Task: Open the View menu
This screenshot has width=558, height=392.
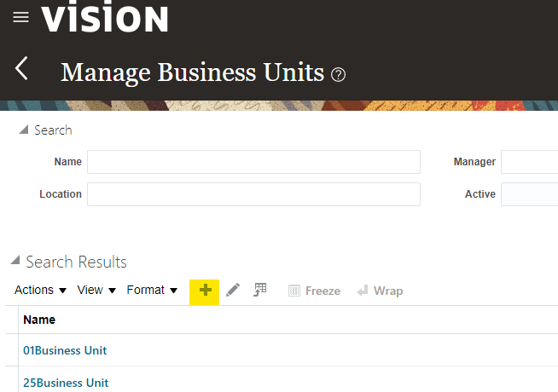Action: (x=96, y=291)
